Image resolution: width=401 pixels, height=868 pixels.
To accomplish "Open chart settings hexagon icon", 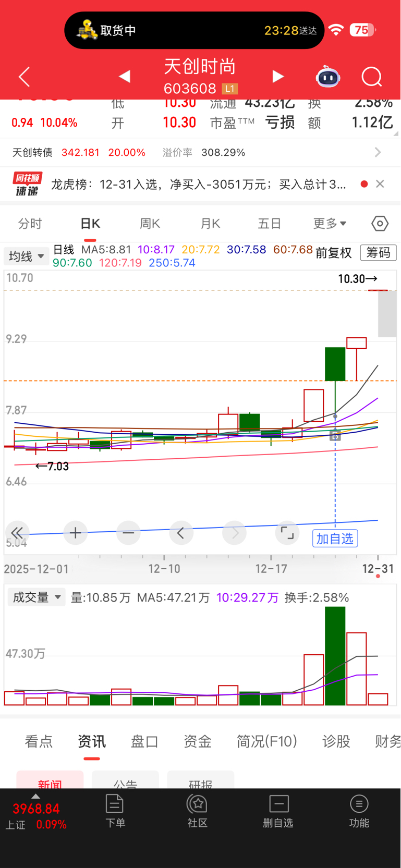I will pos(380,224).
